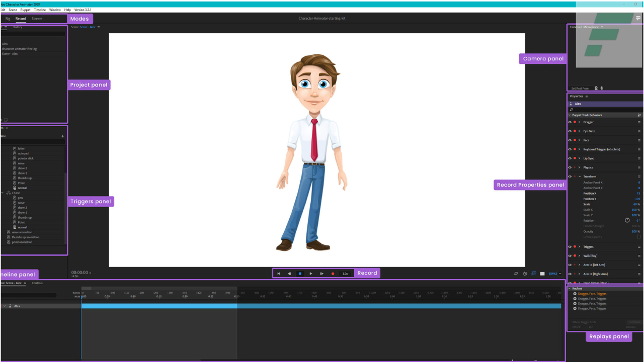Expand the Arm IK [left Arm] behavior
The image size is (644, 362).
coord(580,265)
